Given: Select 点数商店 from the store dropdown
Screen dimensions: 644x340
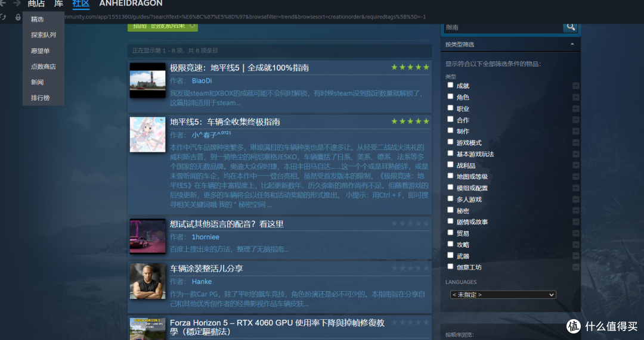Looking at the screenshot, I should pyautogui.click(x=44, y=67).
